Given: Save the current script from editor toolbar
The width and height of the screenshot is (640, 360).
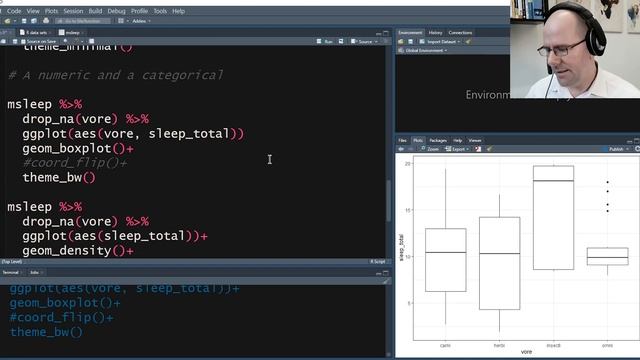Looking at the screenshot, I should pos(15,42).
